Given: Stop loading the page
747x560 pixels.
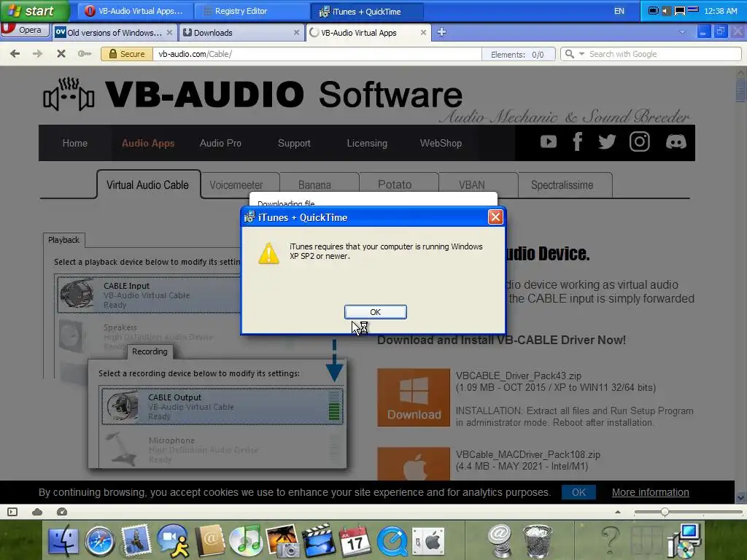Looking at the screenshot, I should [x=61, y=54].
